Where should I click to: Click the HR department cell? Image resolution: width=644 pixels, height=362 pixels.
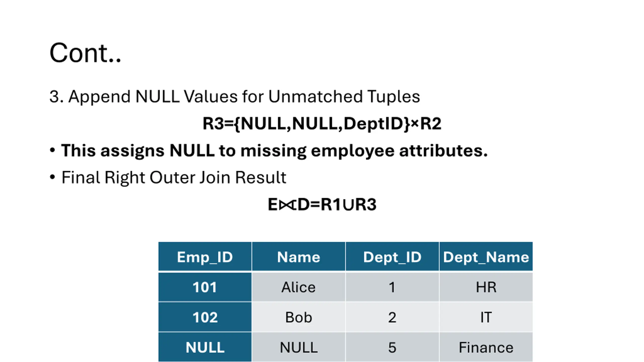point(486,287)
